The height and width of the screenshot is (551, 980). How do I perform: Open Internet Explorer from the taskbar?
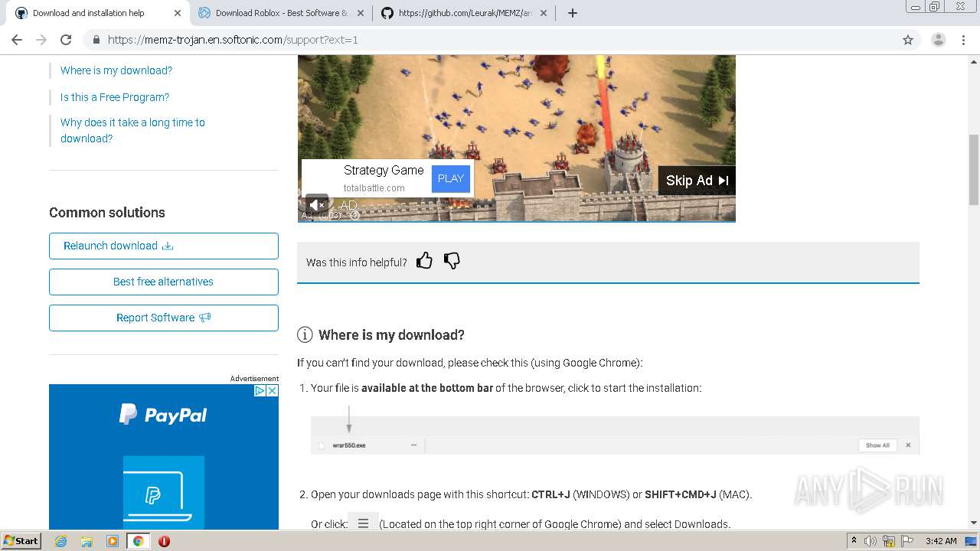(x=60, y=541)
